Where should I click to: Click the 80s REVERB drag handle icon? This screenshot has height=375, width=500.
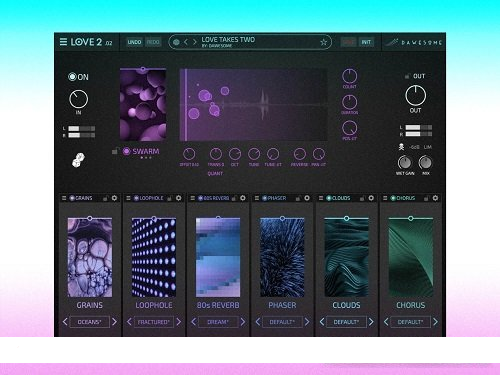(x=192, y=198)
